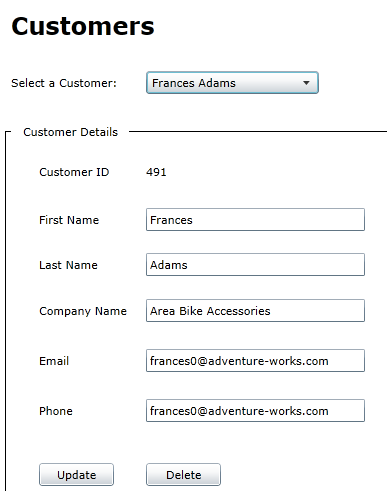This screenshot has width=387, height=491.
Task: Click the Delete button
Action: coord(183,475)
